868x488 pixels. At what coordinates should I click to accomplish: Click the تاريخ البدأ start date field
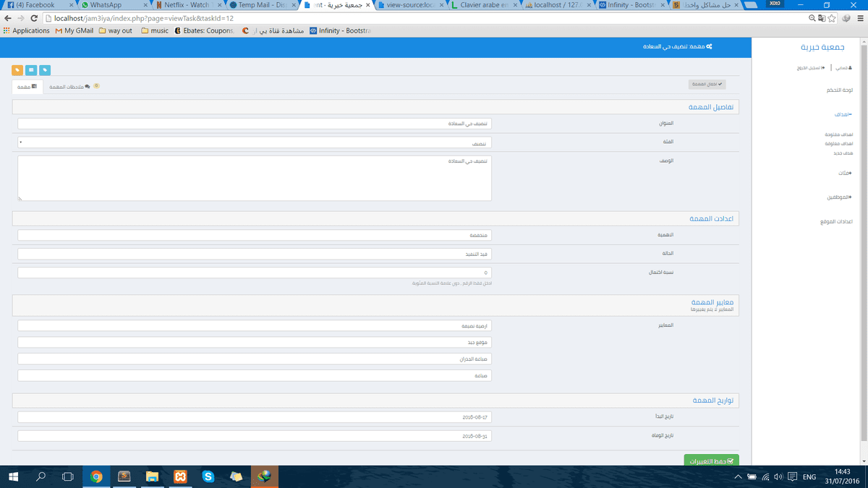tap(255, 417)
